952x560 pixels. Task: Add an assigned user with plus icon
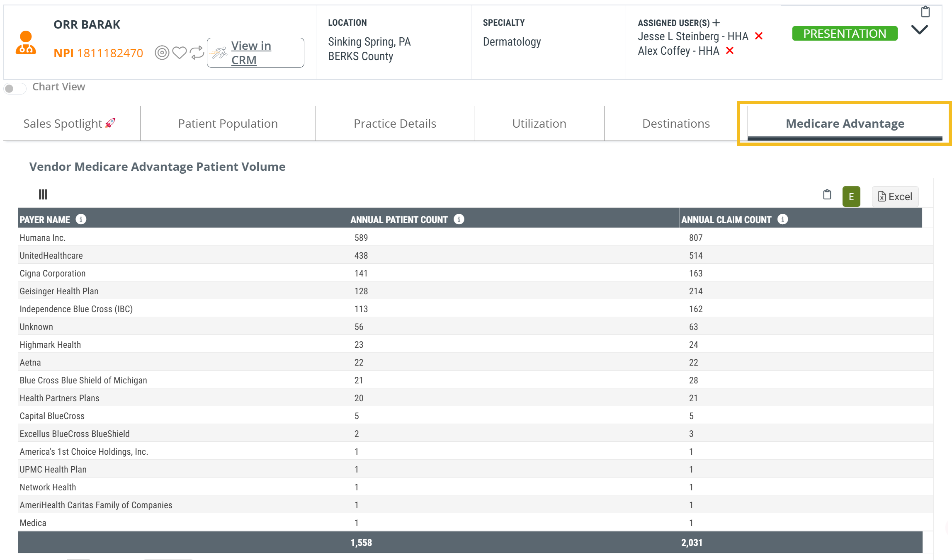tap(716, 23)
